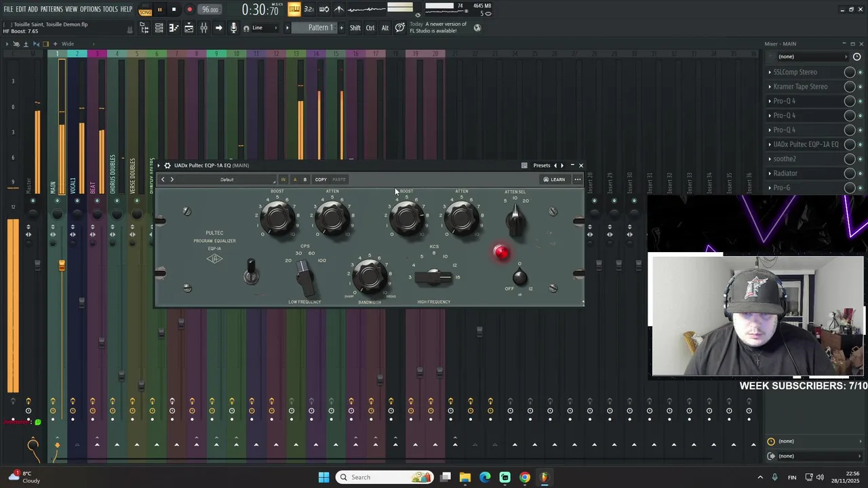
Task: Flip the Pultec power toggle switch
Action: click(251, 270)
